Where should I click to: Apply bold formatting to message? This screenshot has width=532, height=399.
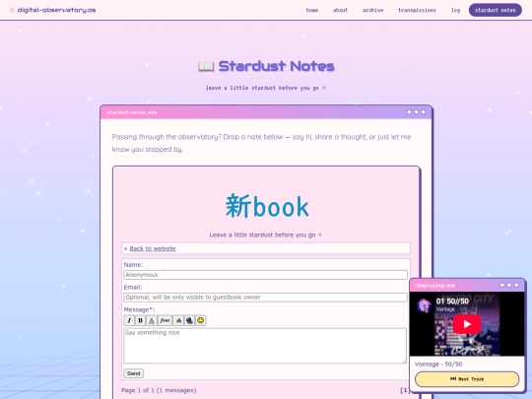[140, 320]
